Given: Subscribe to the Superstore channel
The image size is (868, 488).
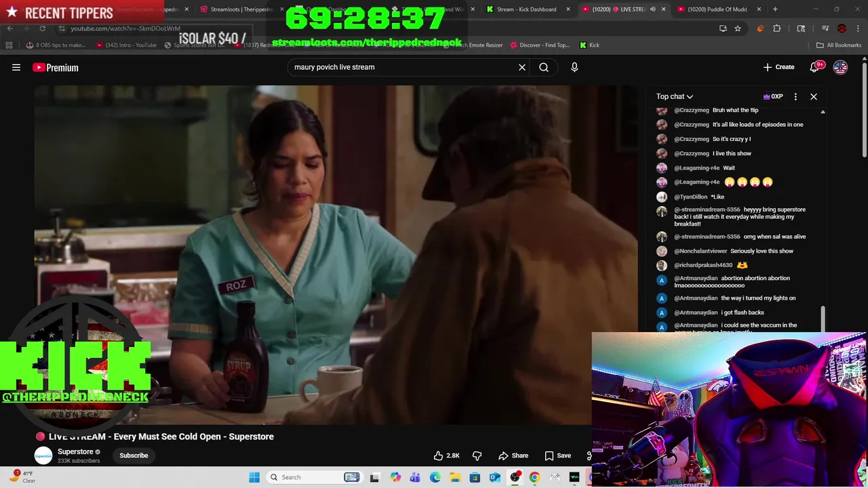Looking at the screenshot, I should 134,455.
